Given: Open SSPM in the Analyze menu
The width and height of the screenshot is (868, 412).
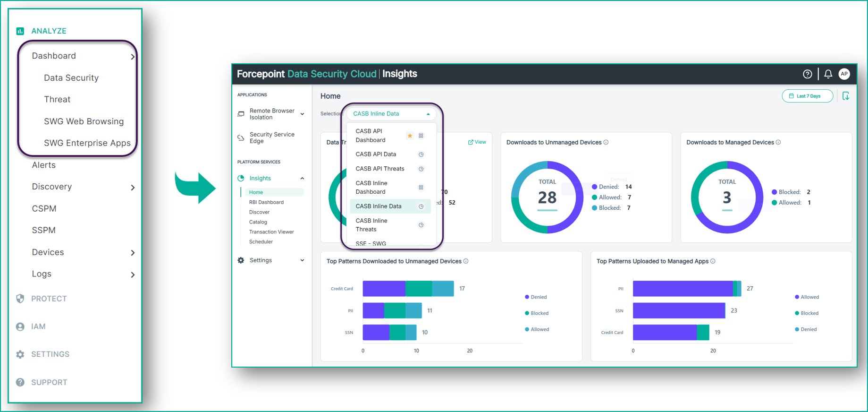Looking at the screenshot, I should 43,231.
